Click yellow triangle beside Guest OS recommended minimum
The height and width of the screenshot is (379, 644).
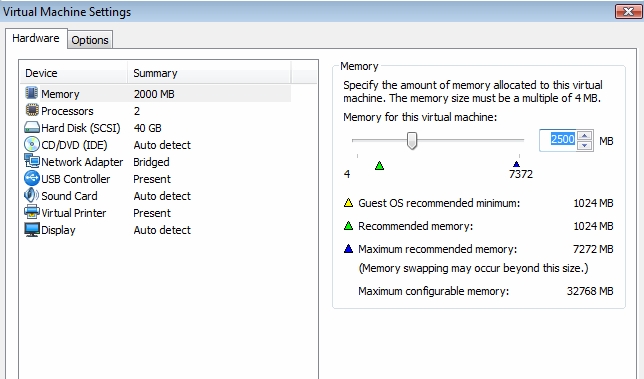click(348, 202)
